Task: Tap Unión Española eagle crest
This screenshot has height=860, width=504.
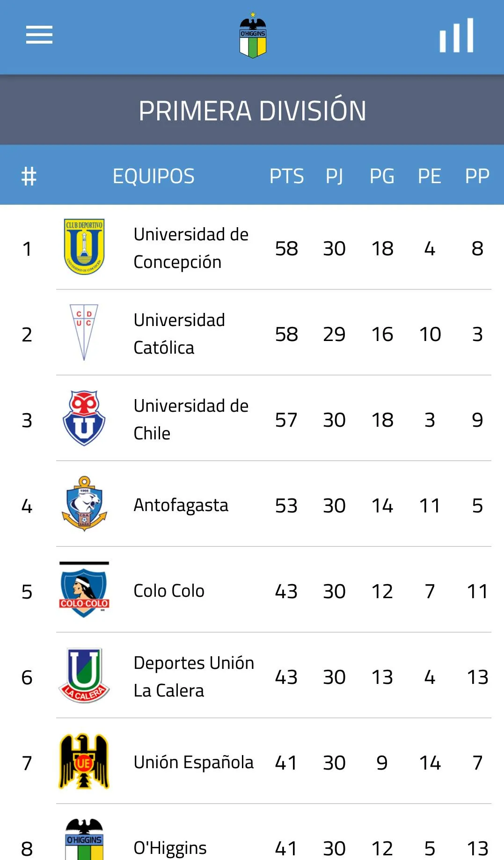Action: tap(84, 761)
